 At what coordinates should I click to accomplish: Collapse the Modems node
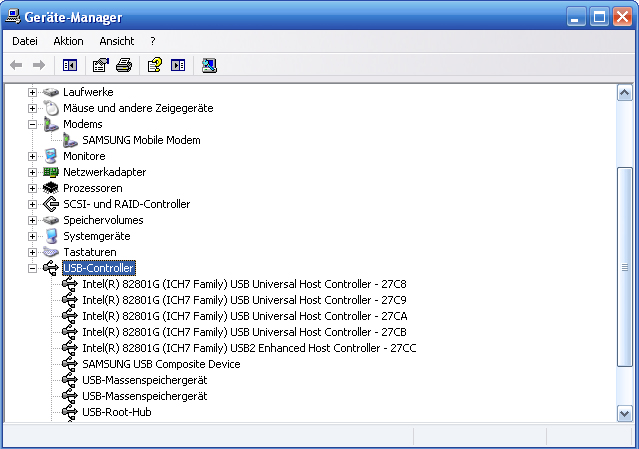click(x=32, y=124)
